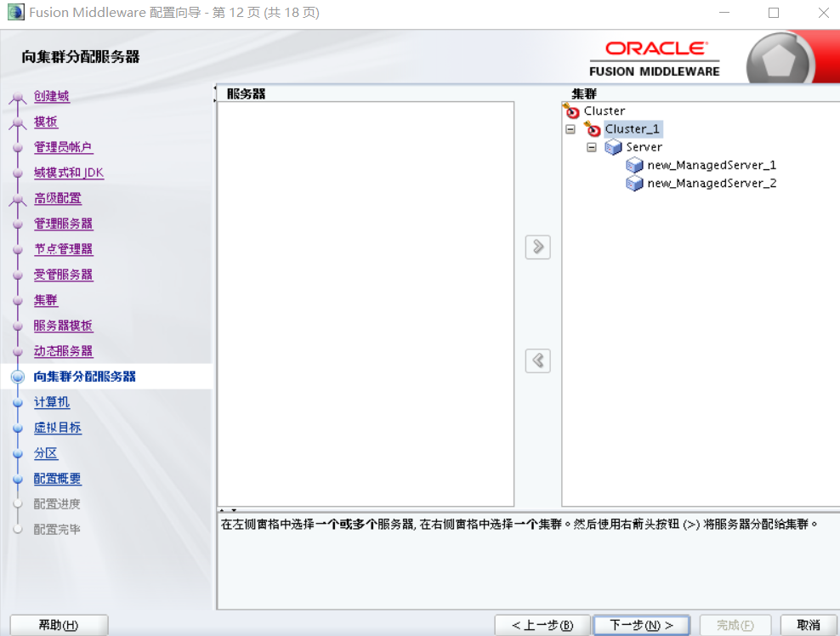Image resolution: width=840 pixels, height=636 pixels.
Task: Collapse the Server tree node
Action: (x=592, y=146)
